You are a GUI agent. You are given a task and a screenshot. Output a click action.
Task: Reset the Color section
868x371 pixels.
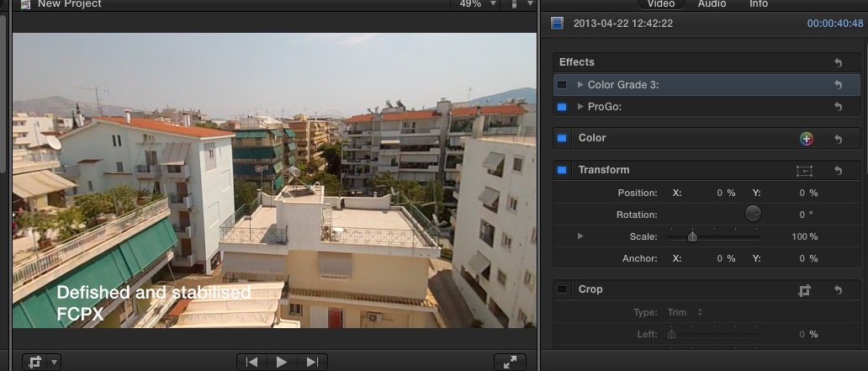coord(838,139)
